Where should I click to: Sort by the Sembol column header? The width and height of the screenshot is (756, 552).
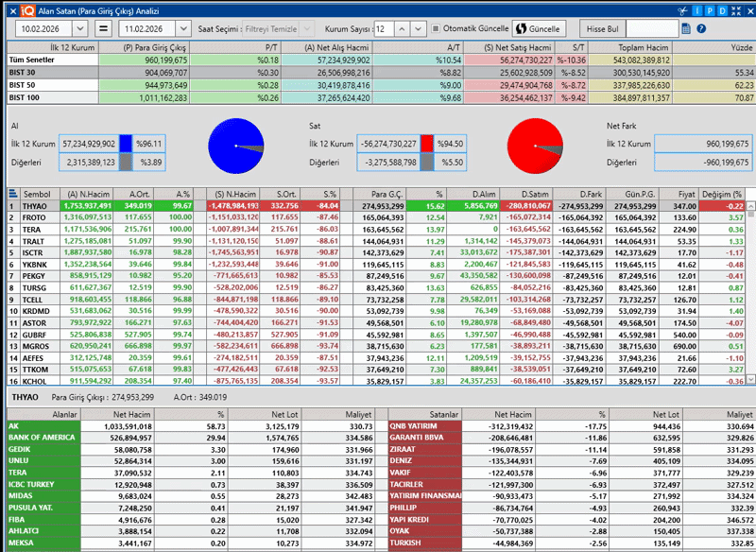36,193
